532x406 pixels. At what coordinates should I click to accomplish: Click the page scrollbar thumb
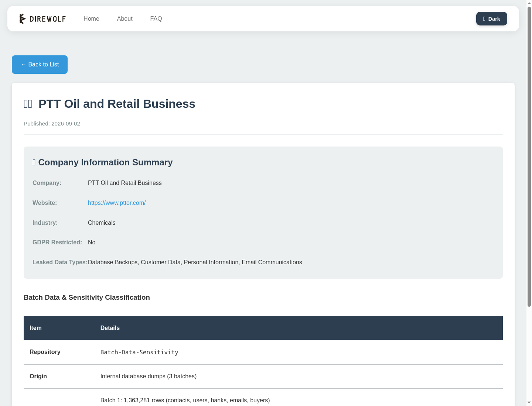529,156
